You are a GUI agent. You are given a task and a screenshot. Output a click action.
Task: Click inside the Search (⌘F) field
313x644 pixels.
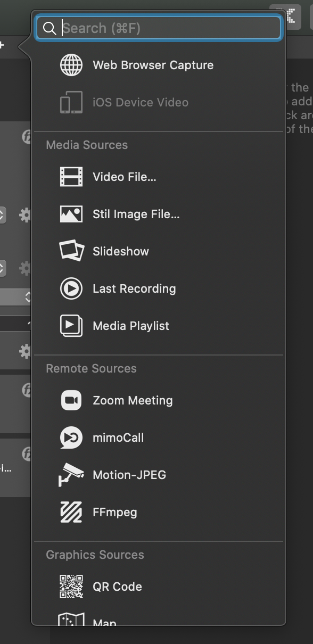(158, 28)
